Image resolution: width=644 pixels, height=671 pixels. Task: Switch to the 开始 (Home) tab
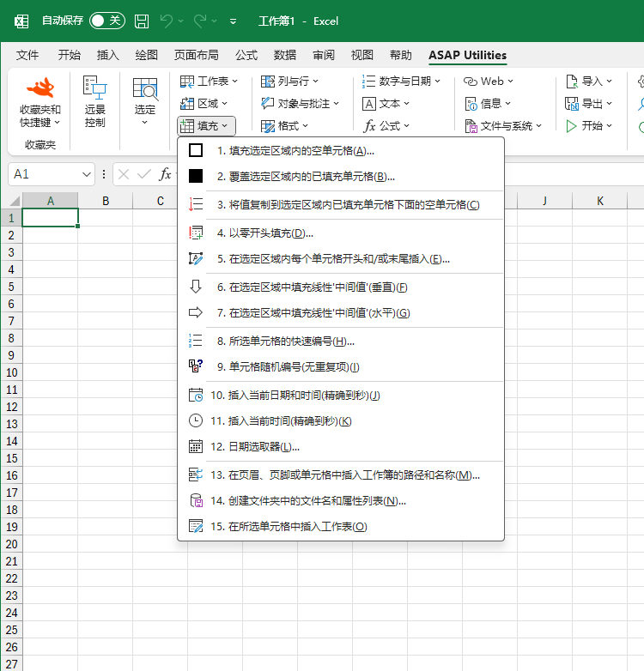70,55
